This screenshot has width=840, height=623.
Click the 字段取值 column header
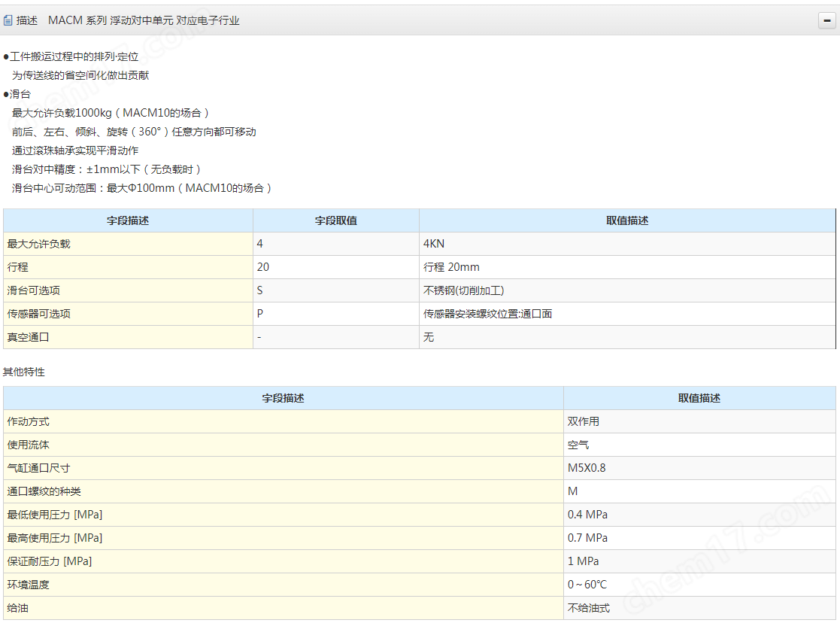(335, 220)
